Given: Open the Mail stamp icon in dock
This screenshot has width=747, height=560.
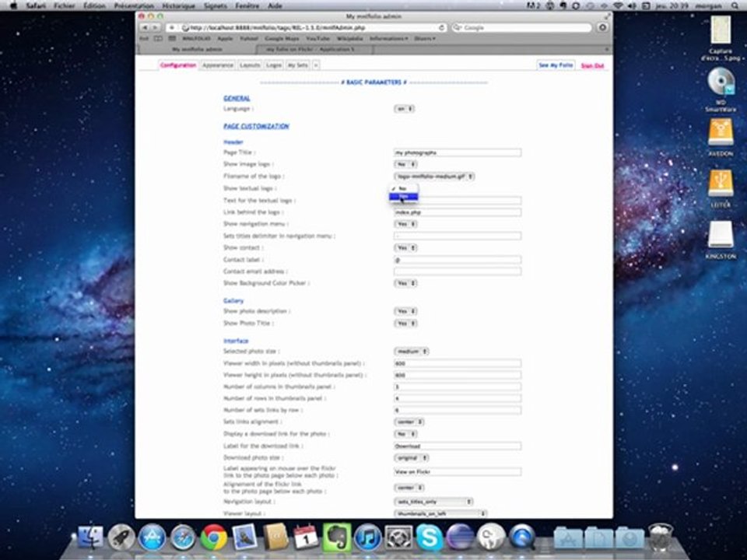Looking at the screenshot, I should coord(244,537).
